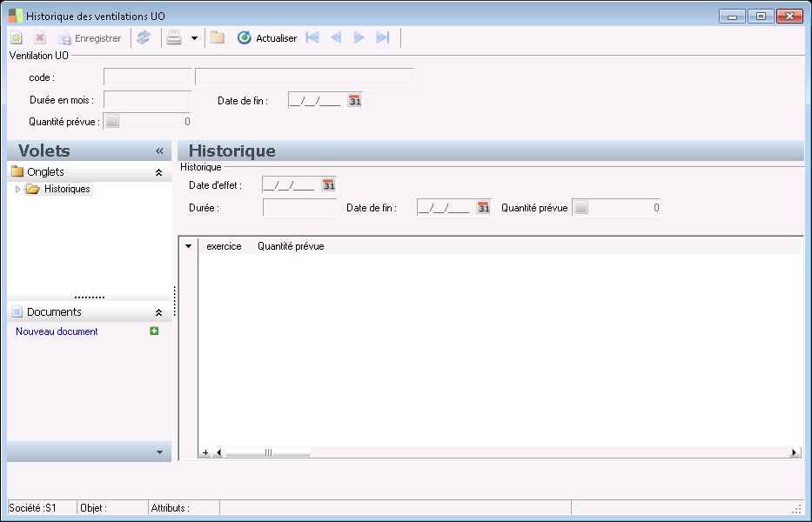
Task: Click the red delete record icon
Action: click(39, 38)
